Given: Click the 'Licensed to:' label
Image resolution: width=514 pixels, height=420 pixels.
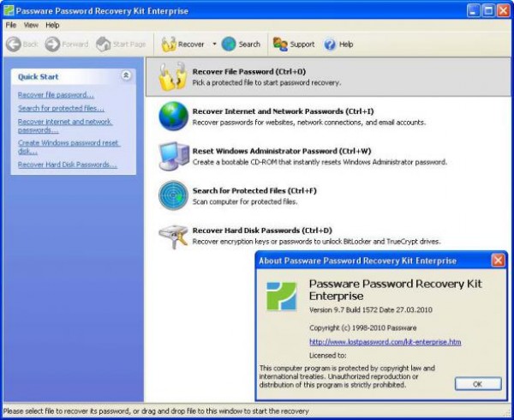Looking at the screenshot, I should (x=328, y=356).
